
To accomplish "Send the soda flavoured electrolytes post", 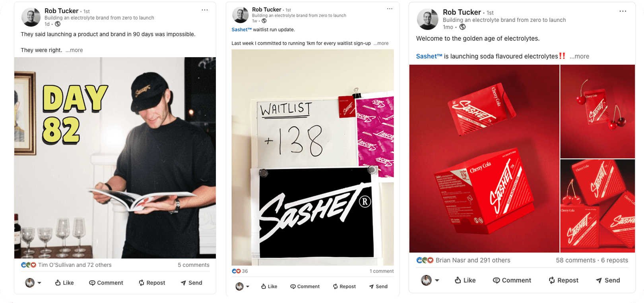I will (608, 280).
